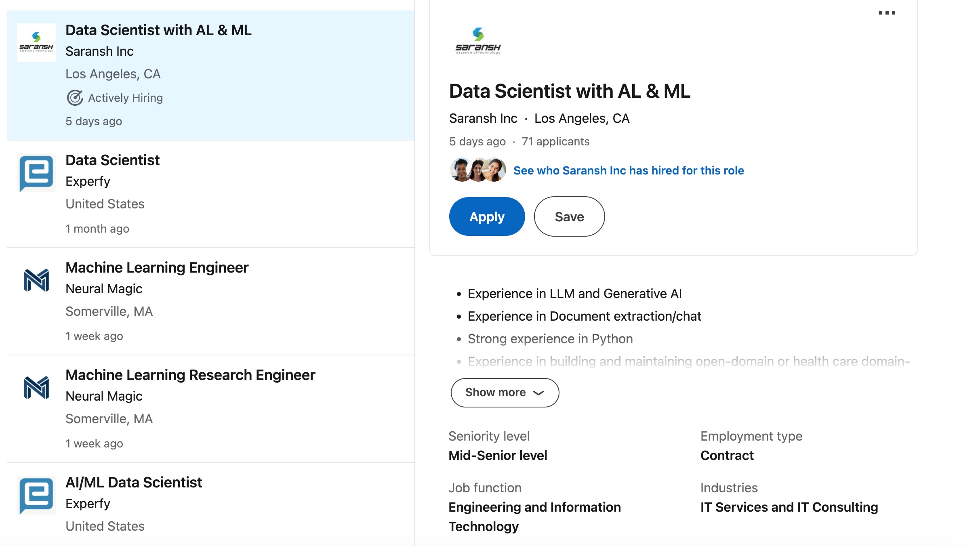Save the Saransh job posting

pyautogui.click(x=569, y=216)
